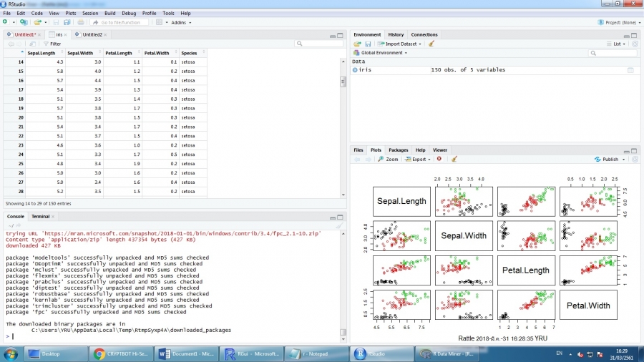Click the Save All icon
The image size is (644, 362).
[x=67, y=22]
